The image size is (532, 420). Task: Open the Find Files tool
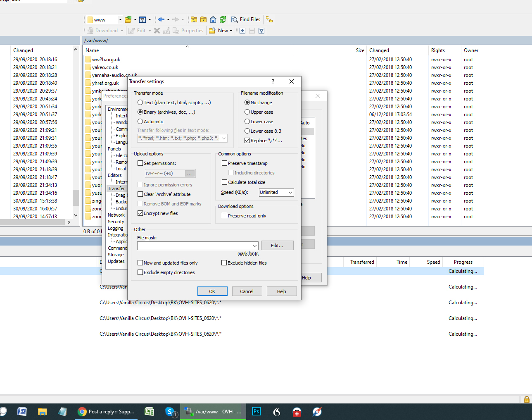(x=246, y=19)
